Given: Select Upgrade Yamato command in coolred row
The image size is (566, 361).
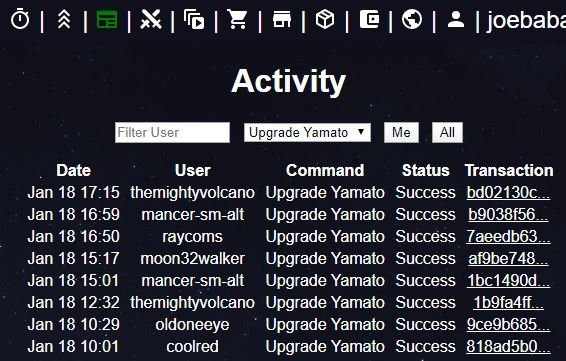Looking at the screenshot, I should (x=325, y=347).
